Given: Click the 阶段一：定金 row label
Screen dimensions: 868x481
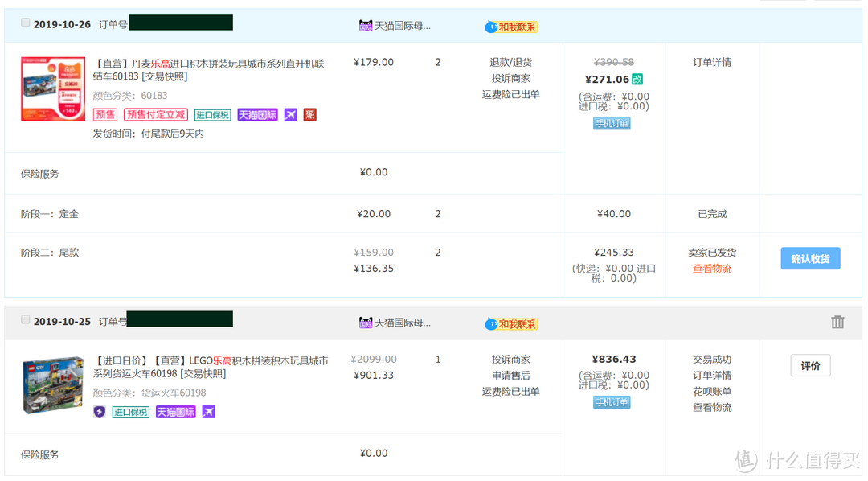Looking at the screenshot, I should coord(50,213).
